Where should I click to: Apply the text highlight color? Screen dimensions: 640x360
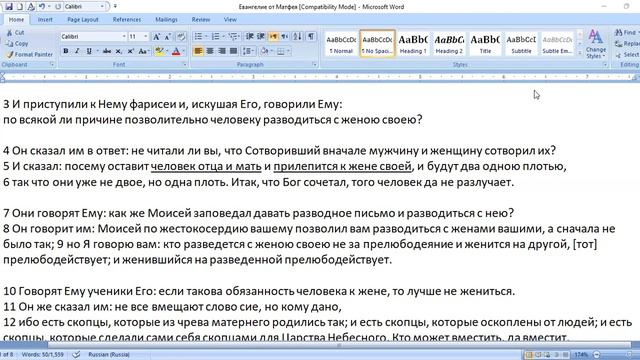pyautogui.click(x=159, y=51)
